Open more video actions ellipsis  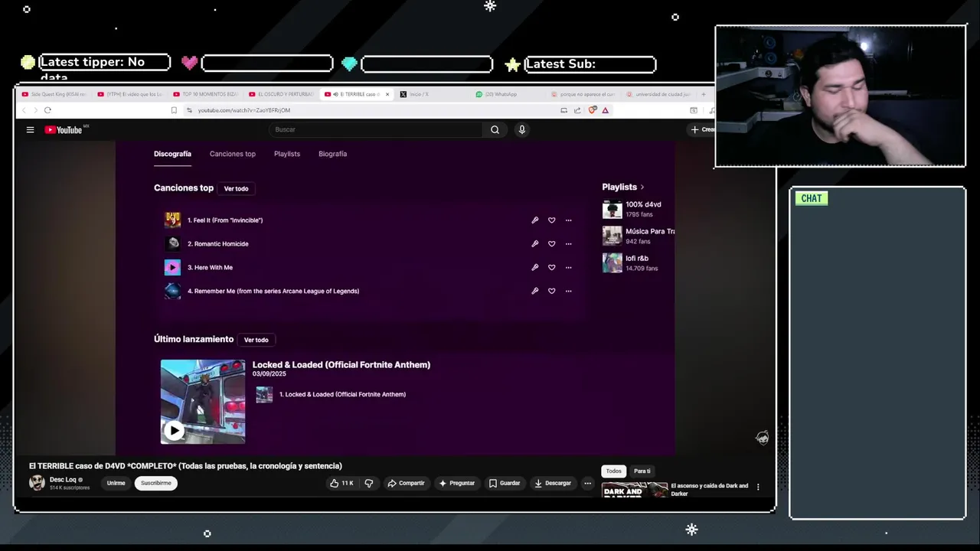click(x=587, y=483)
